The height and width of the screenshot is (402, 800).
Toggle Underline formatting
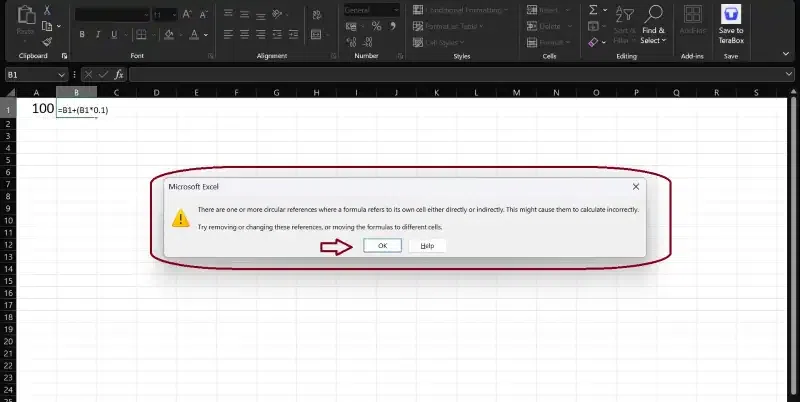[x=114, y=35]
